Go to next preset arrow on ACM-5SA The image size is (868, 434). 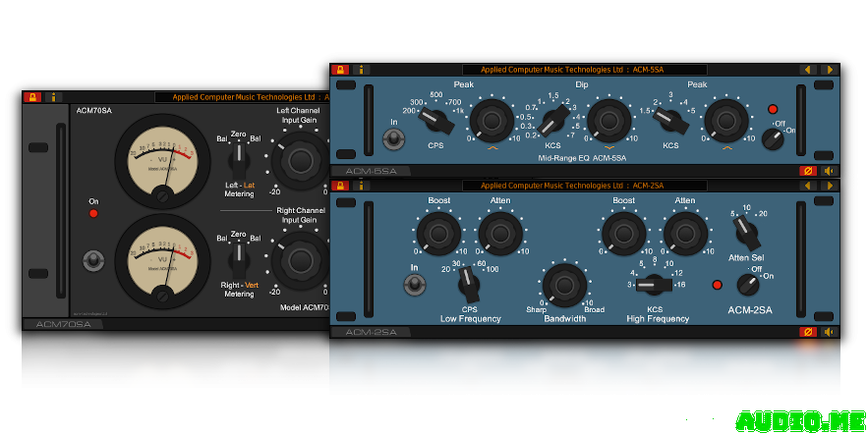pos(829,70)
